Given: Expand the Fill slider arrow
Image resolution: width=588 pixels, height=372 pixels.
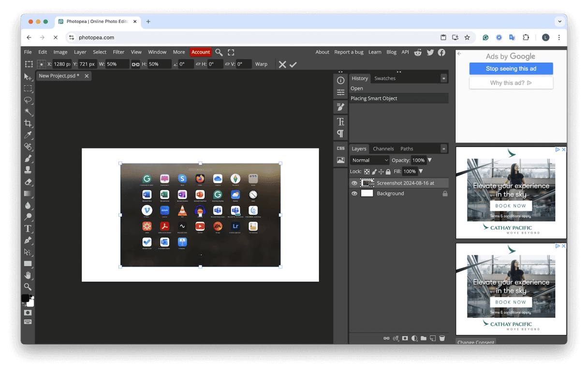Looking at the screenshot, I should [x=421, y=171].
